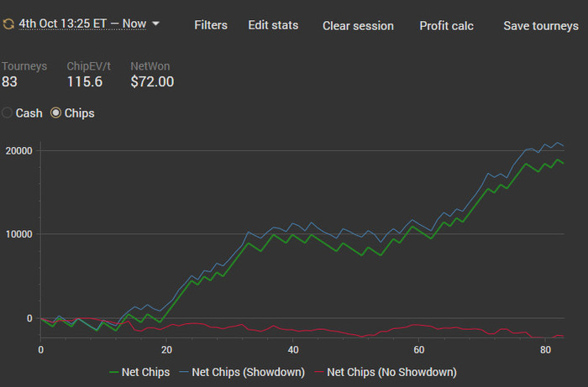Image resolution: width=588 pixels, height=387 pixels.
Task: Open the Filters menu
Action: [x=211, y=25]
